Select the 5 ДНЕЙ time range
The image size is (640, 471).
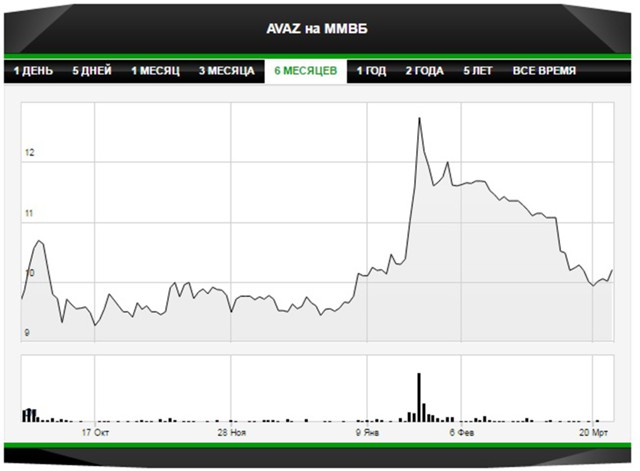pos(92,72)
